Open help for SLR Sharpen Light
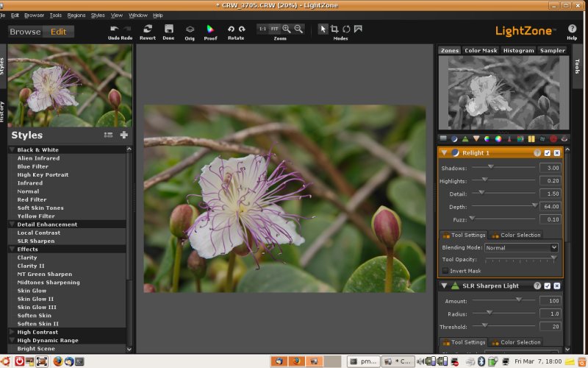The image size is (588, 368). (537, 286)
